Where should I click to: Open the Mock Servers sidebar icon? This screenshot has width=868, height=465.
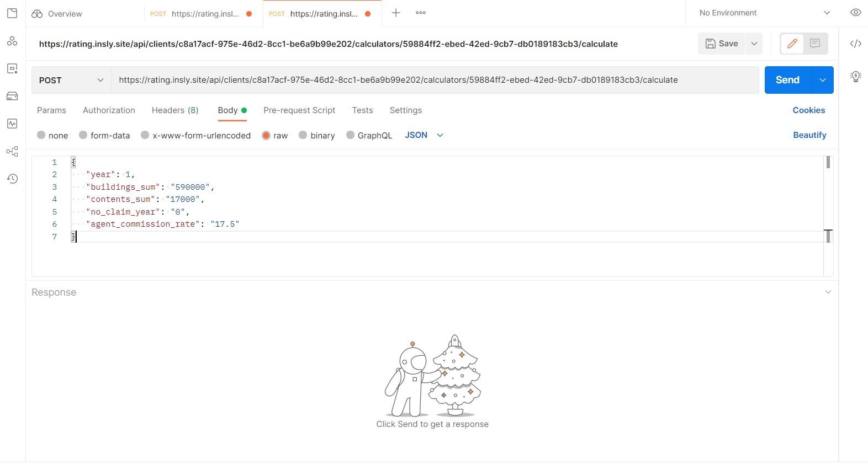click(12, 96)
